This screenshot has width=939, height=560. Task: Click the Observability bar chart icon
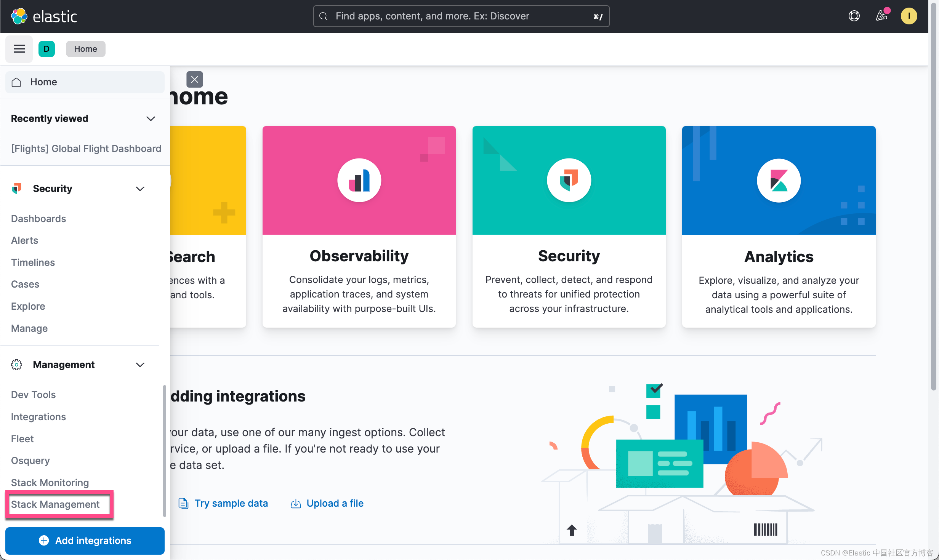tap(359, 180)
